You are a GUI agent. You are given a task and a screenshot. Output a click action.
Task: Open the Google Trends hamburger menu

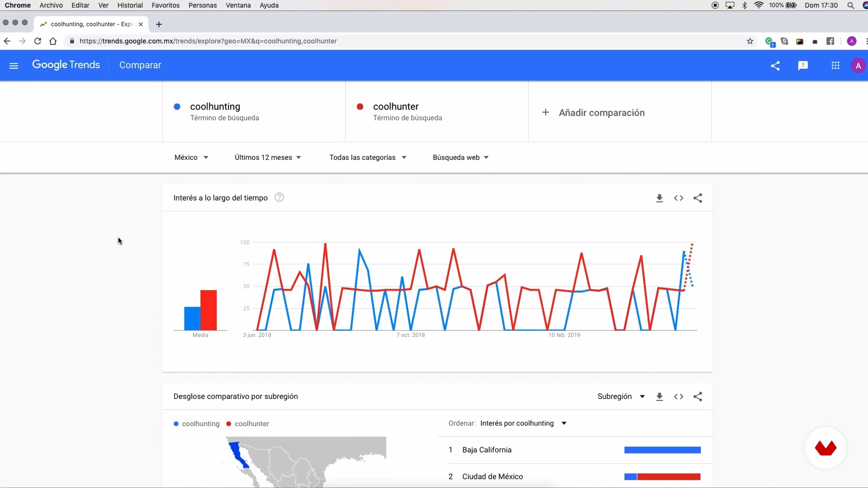click(x=14, y=66)
